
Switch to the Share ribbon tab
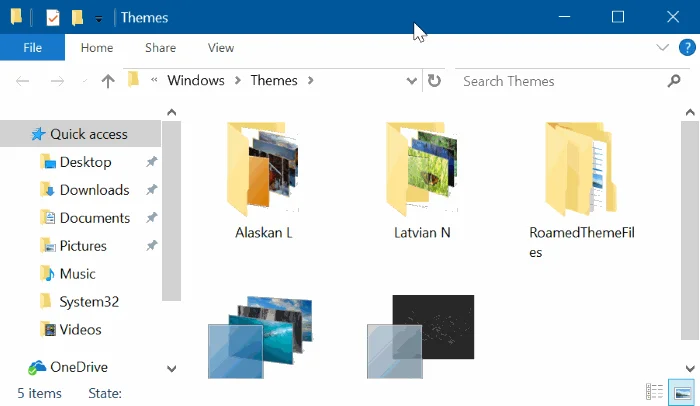tap(160, 48)
